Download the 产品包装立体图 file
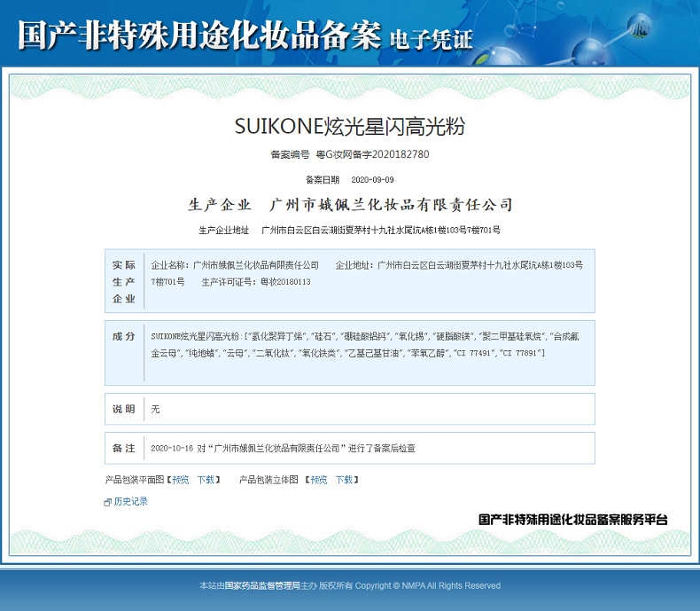Image resolution: width=700 pixels, height=611 pixels. 344,480
